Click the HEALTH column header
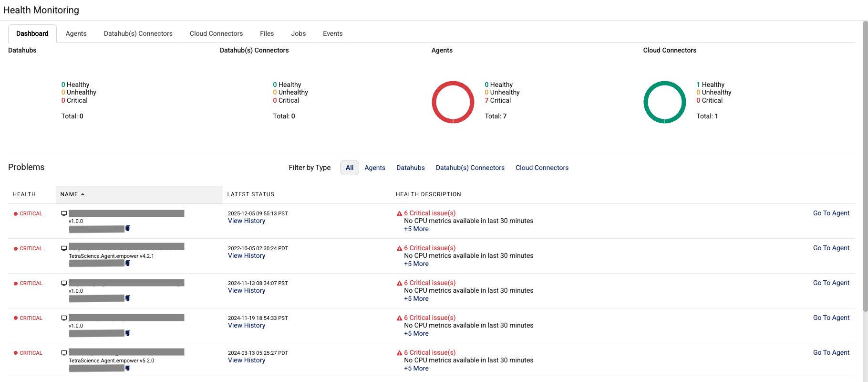The height and width of the screenshot is (382, 868). coord(24,194)
